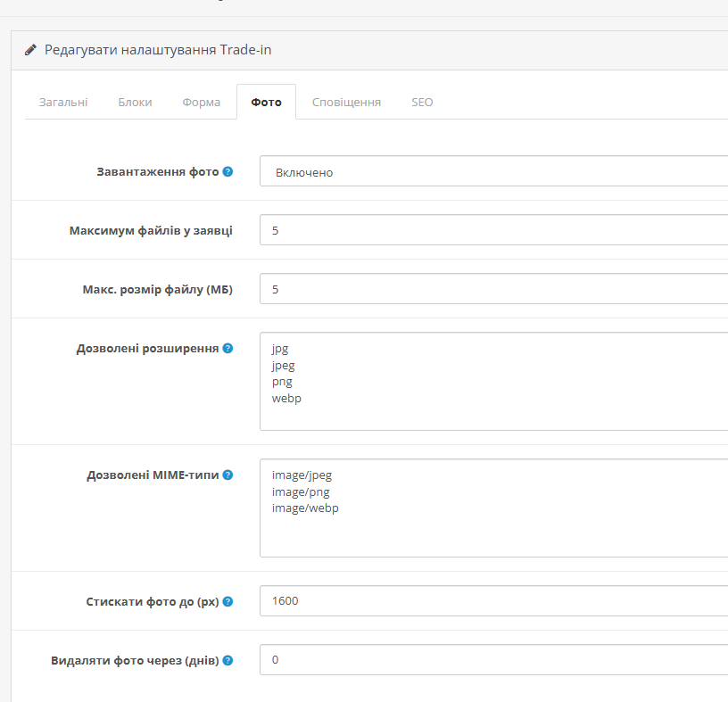Click help icon beside Дозволені розширення
The width and height of the screenshot is (728, 702).
(x=227, y=348)
